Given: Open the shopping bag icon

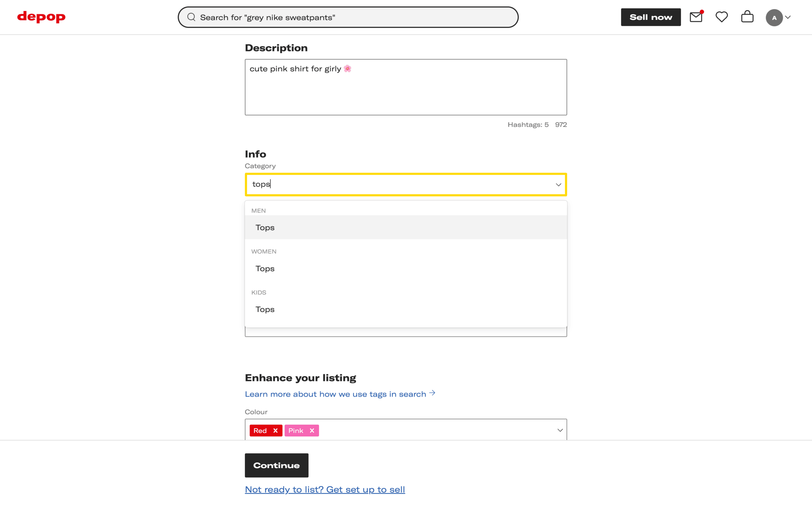Looking at the screenshot, I should pos(747,17).
